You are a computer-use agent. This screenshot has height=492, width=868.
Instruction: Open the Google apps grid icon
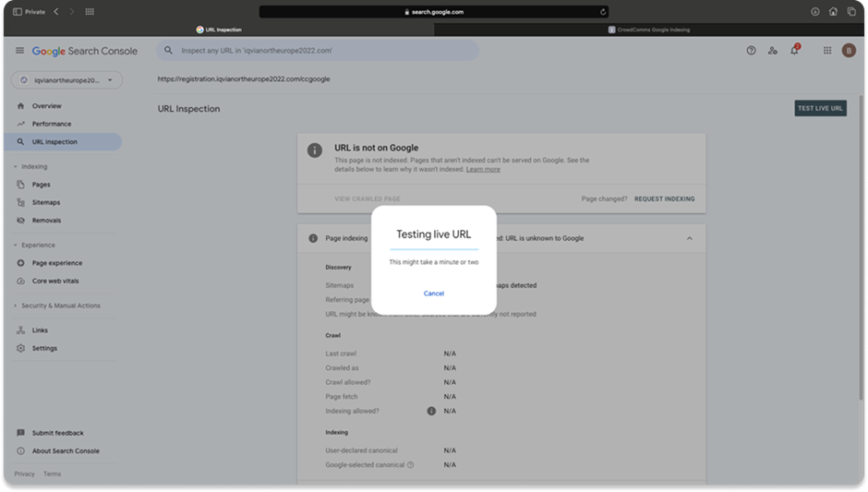click(827, 51)
